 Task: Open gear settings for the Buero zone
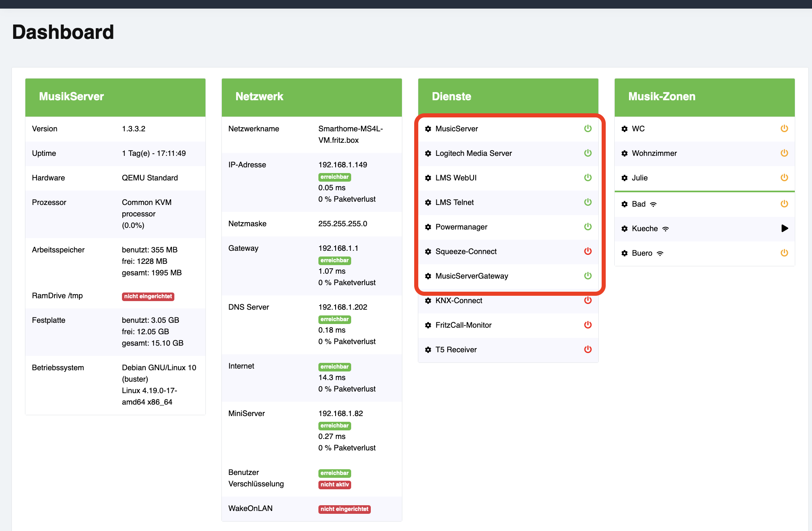[x=625, y=253]
